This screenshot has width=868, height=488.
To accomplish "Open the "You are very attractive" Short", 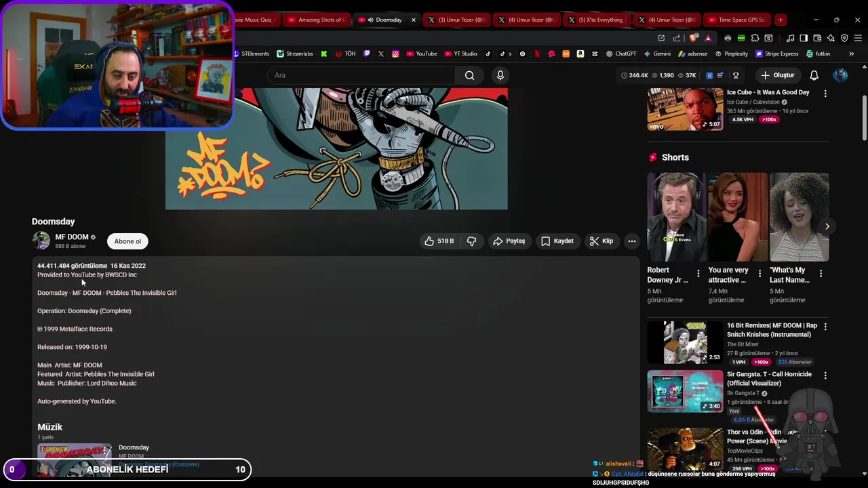I will click(x=738, y=217).
